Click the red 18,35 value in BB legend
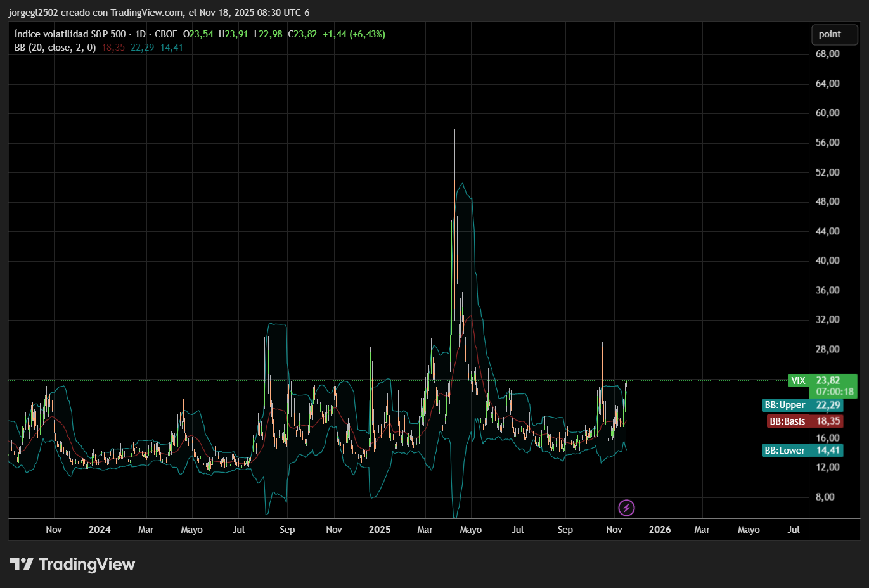869x588 pixels. tap(113, 48)
